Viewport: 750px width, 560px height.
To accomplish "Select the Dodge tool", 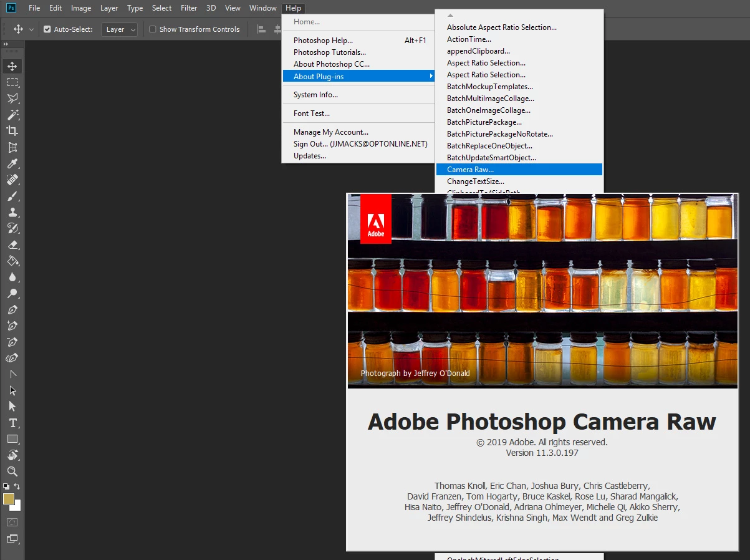I will 12,293.
